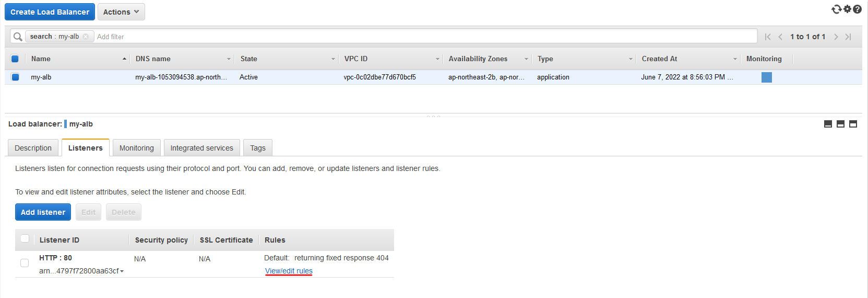Viewport: 868px width, 298px height.
Task: Click the Delete listener button
Action: point(124,212)
